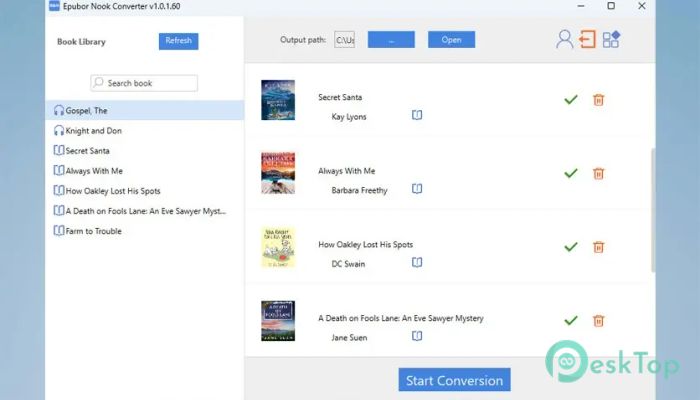Click the Always With Me cover thumbnail

[278, 173]
